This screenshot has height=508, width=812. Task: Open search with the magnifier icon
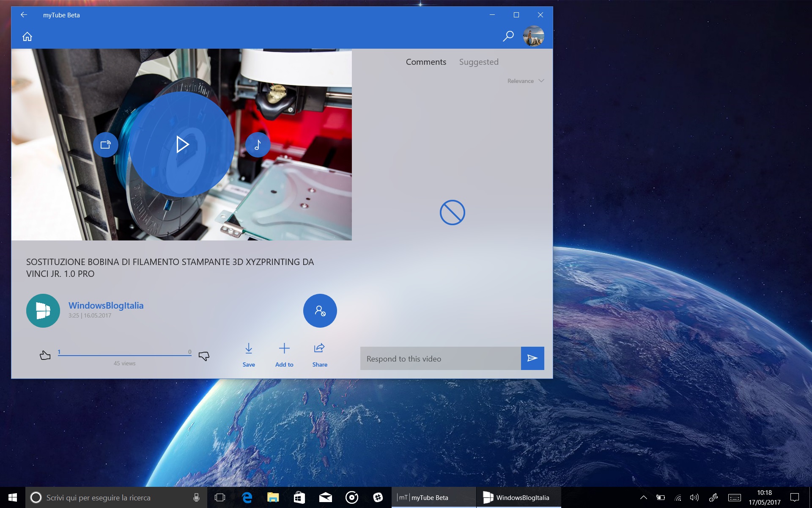pos(508,36)
